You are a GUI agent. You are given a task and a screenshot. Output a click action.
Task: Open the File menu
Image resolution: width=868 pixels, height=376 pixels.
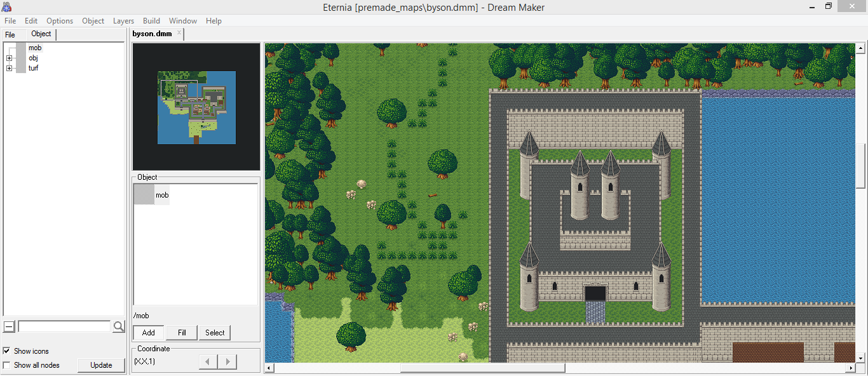[10, 21]
